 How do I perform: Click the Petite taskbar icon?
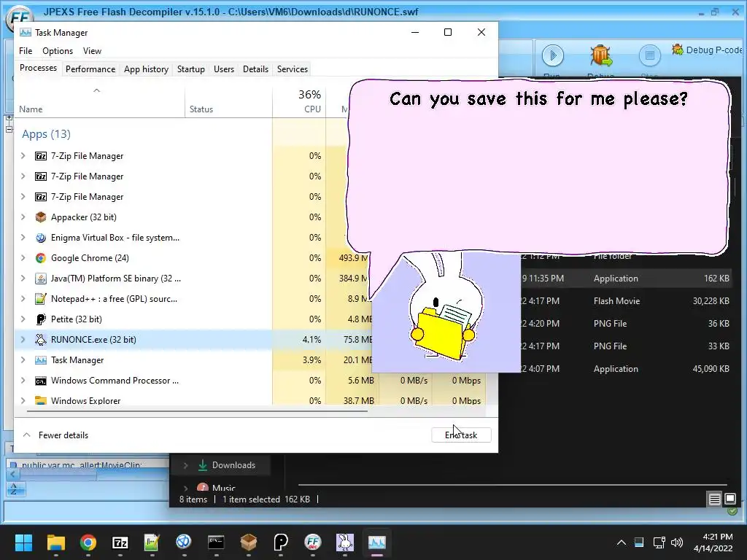(281, 542)
